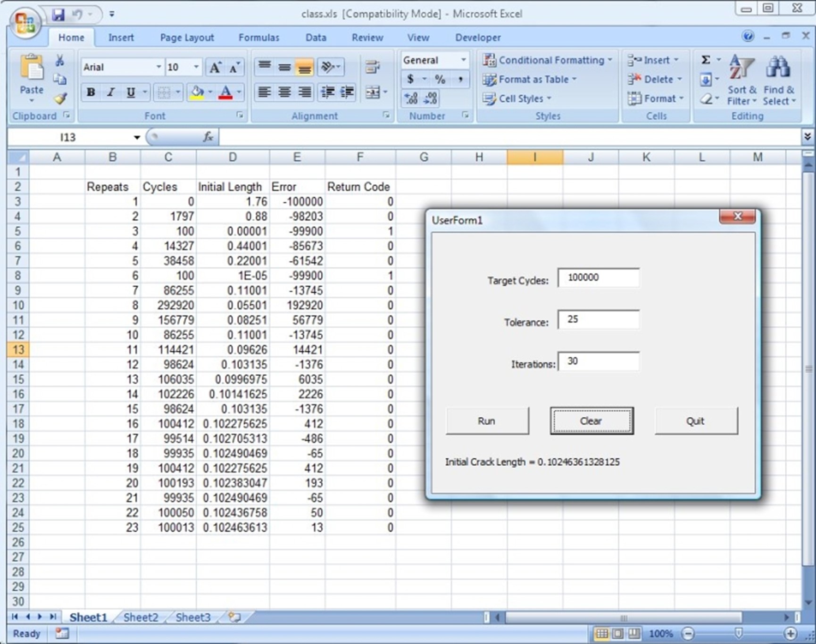Click the Grow Font icon
This screenshot has height=644, width=816.
[215, 67]
